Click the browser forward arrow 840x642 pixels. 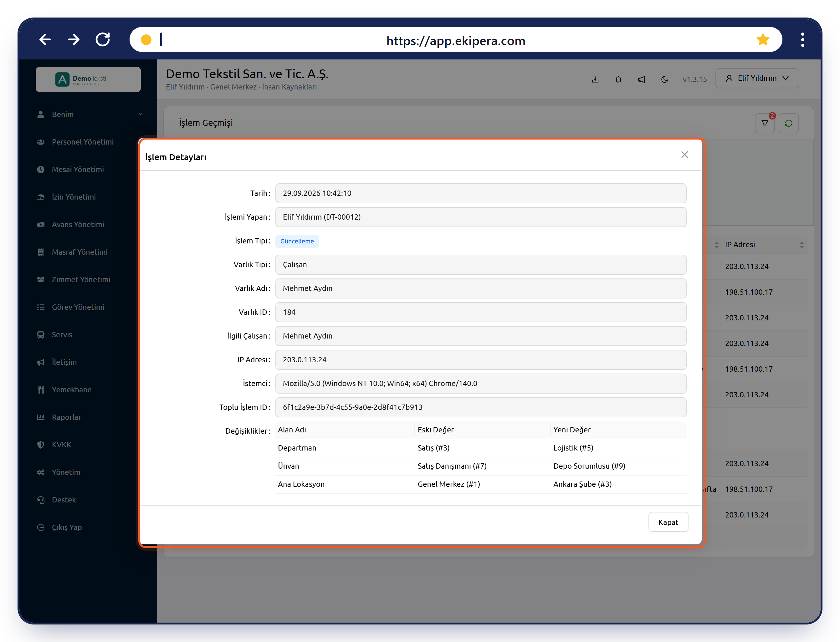click(74, 39)
